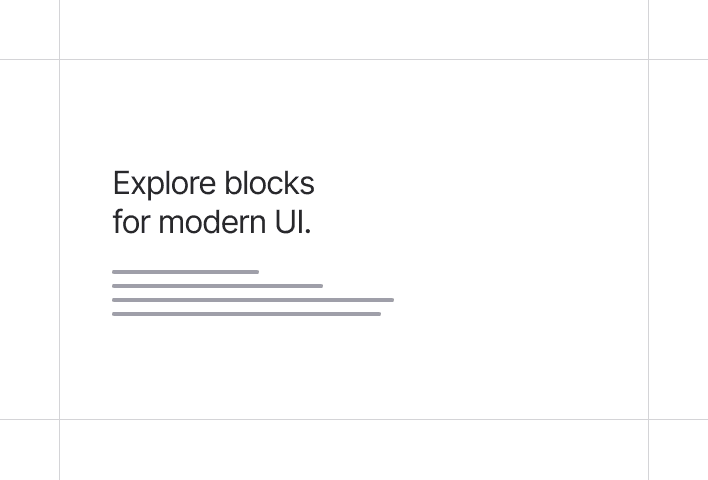Click the bottom-right grid line intersection

pos(648,419)
